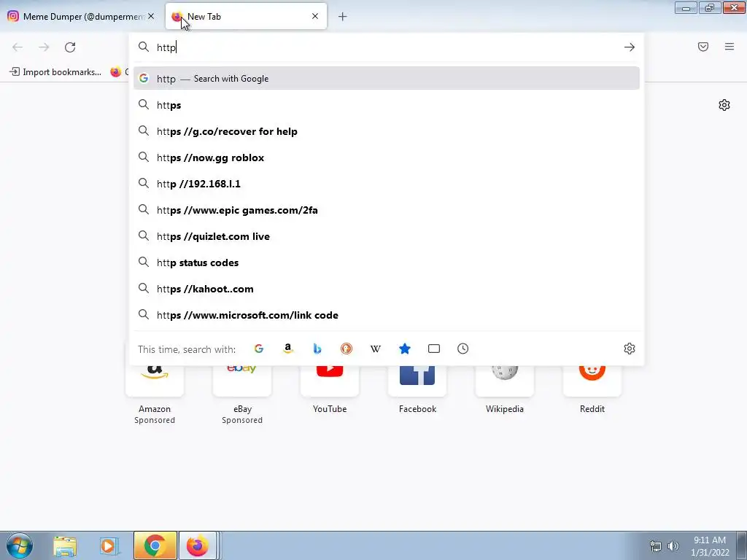747x560 pixels.
Task: Search this time with Google icon
Action: coord(259,349)
